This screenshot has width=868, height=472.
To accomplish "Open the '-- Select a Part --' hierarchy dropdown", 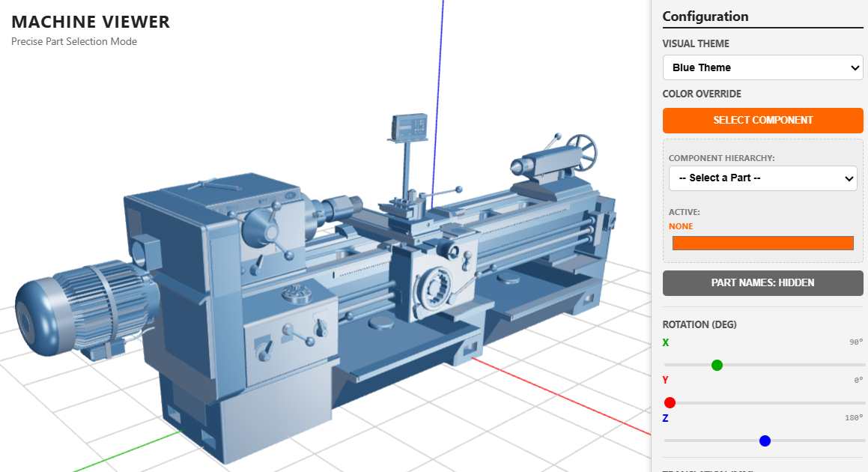I will (762, 178).
